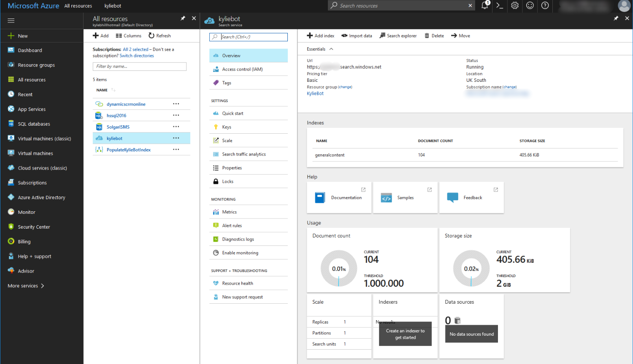Click the Resource health heart icon
This screenshot has width=633, height=364.
[x=216, y=283]
